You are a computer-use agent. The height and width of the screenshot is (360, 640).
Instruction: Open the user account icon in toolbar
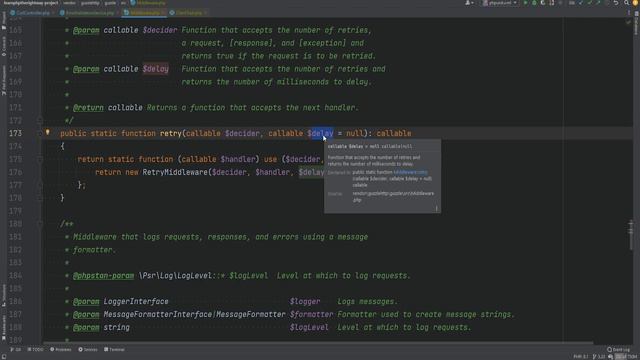(x=469, y=3)
